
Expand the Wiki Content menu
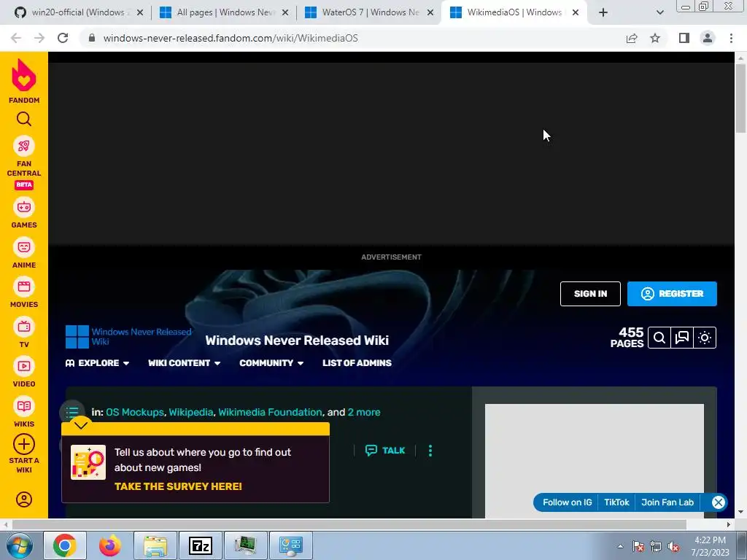[x=185, y=363]
